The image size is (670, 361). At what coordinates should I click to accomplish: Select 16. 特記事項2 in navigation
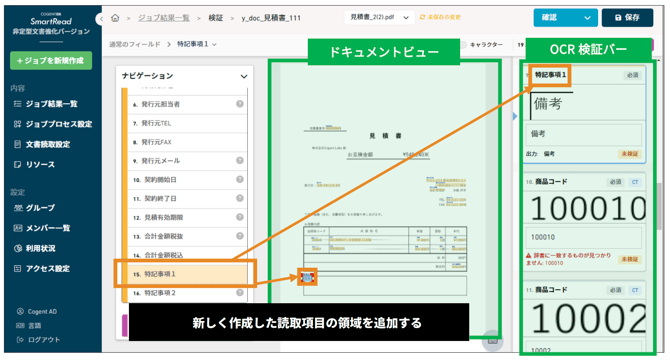tap(188, 293)
